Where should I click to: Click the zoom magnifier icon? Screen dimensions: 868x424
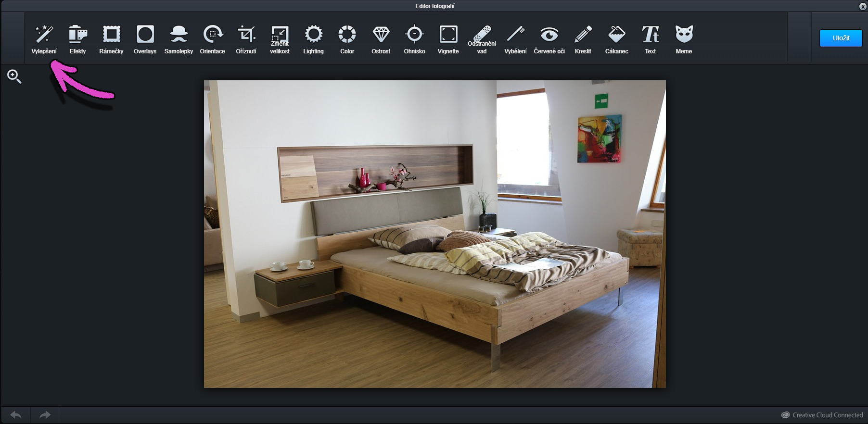click(x=14, y=76)
